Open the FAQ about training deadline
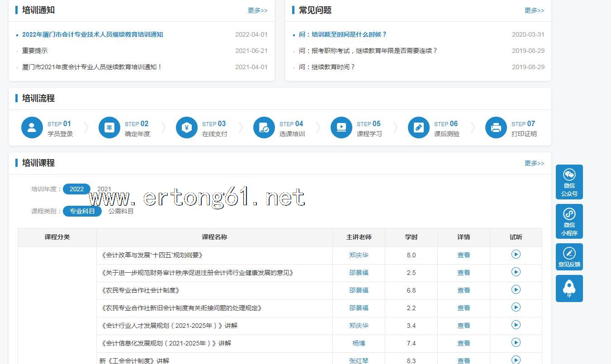Screen dimensions: 611x364 [x=342, y=34]
